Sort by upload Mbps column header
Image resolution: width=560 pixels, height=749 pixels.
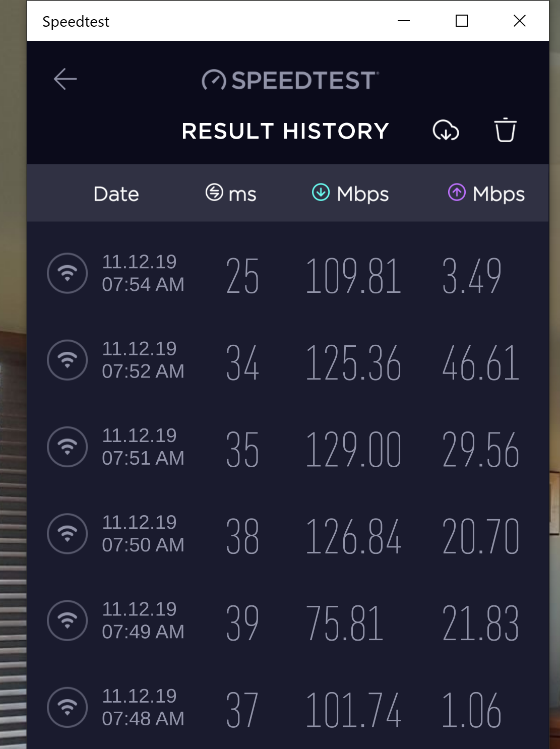[486, 194]
